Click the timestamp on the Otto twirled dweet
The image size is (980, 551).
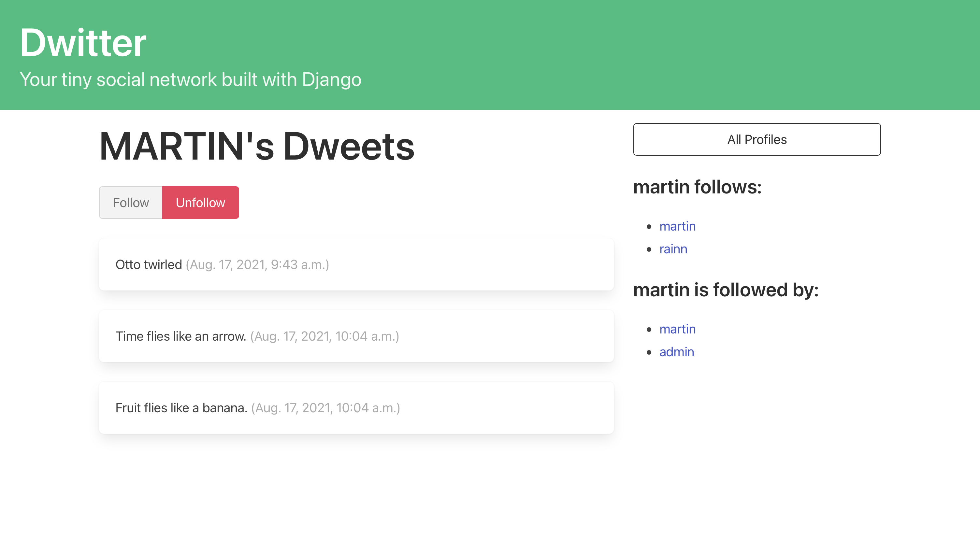coord(257,264)
